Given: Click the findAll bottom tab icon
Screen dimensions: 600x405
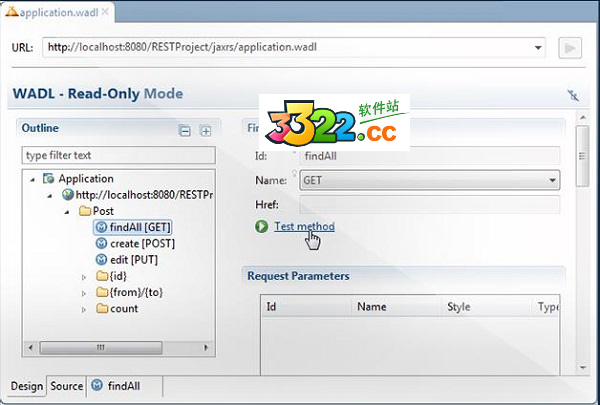Looking at the screenshot, I should [97, 385].
